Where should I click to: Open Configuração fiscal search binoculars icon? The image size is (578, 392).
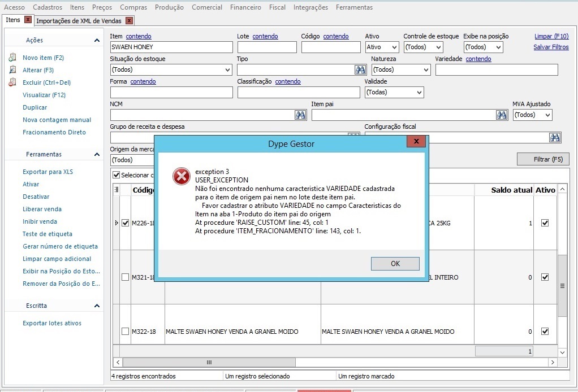555,137
